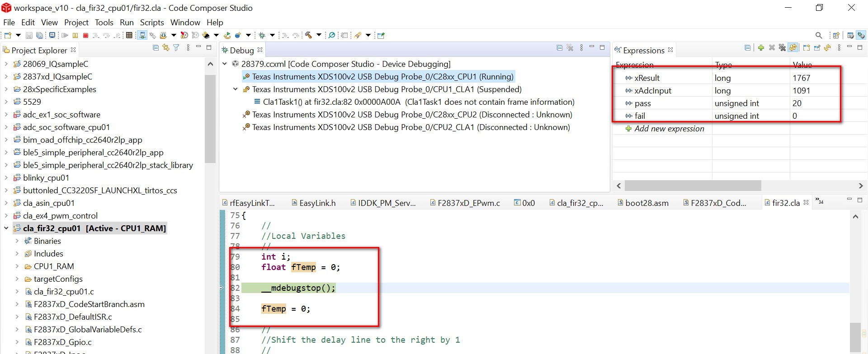The width and height of the screenshot is (868, 354).
Task: Collapse the CPU1_CLA1 (Suspended) node
Action: point(236,89)
